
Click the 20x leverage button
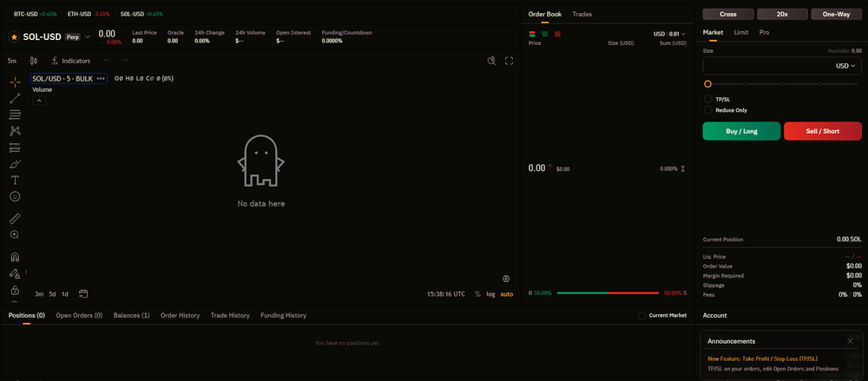782,15
